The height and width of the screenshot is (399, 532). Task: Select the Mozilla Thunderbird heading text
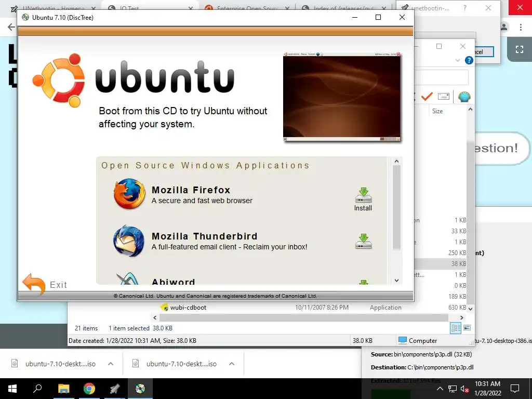click(204, 236)
